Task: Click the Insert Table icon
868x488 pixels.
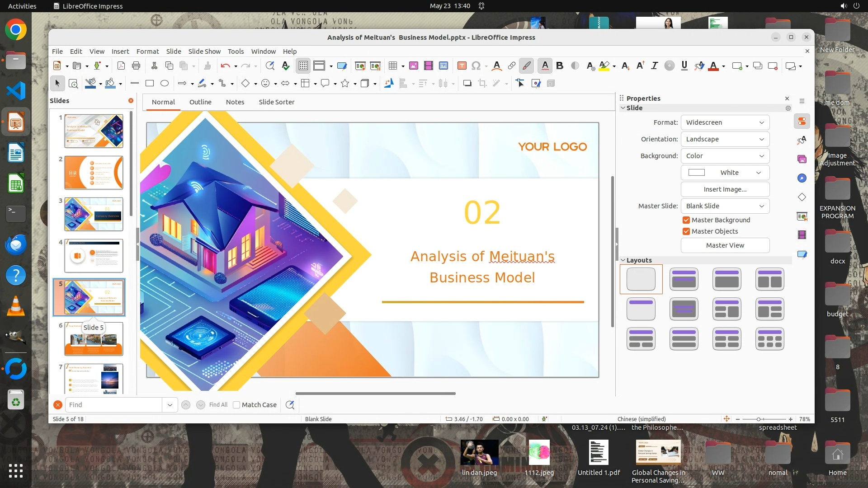Action: click(x=392, y=66)
